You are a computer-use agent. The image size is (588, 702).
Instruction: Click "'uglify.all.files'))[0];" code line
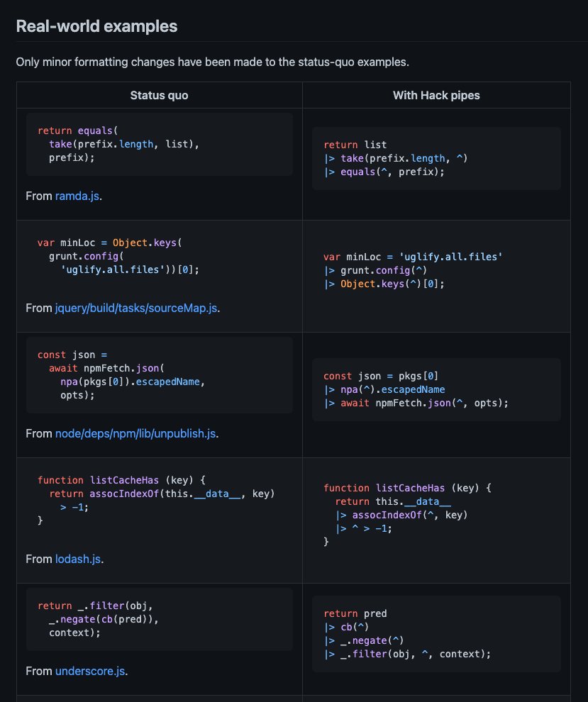click(x=130, y=269)
